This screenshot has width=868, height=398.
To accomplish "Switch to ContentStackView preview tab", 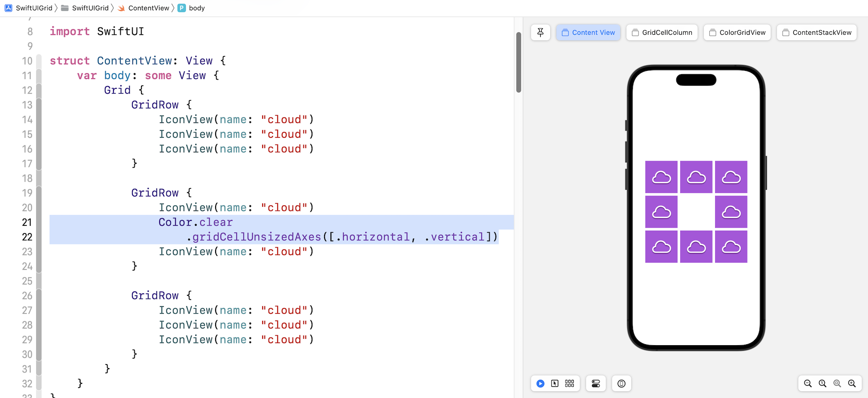I will [x=816, y=33].
